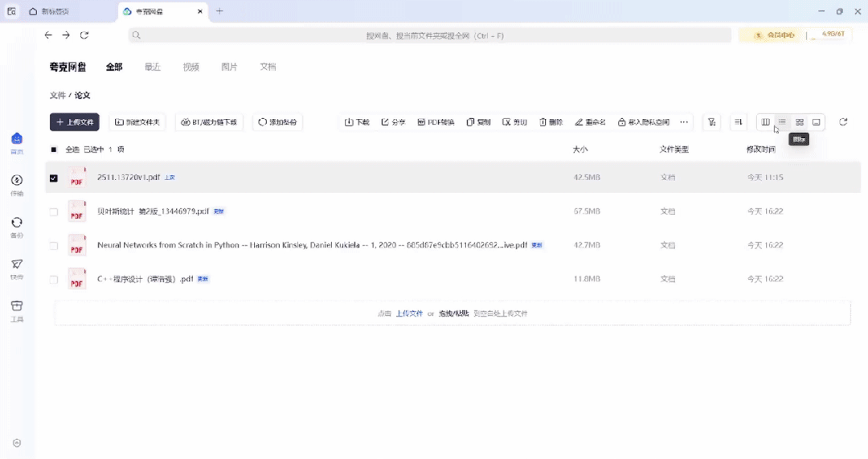Uncheck the 2511.13720v1.pdf checkbox
The width and height of the screenshot is (868, 459).
[x=54, y=178]
